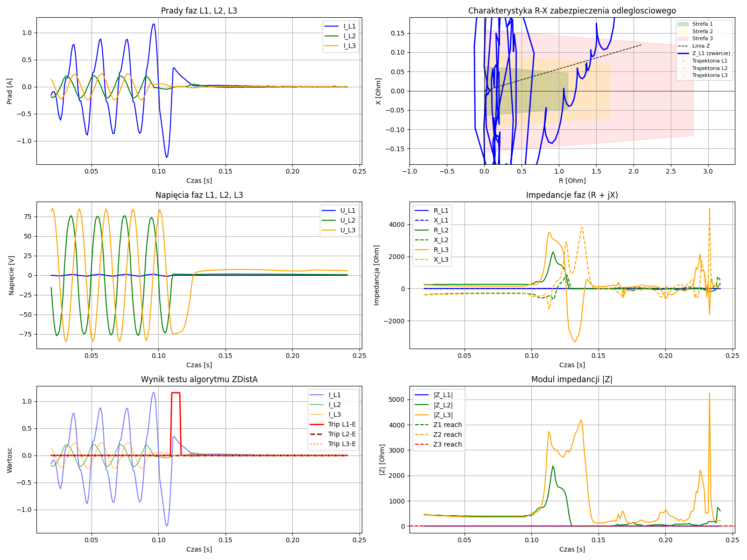Click the 'Z_L1 (zwarcie)' legend entry
This screenshot has height=560, width=747.
pyautogui.click(x=711, y=53)
